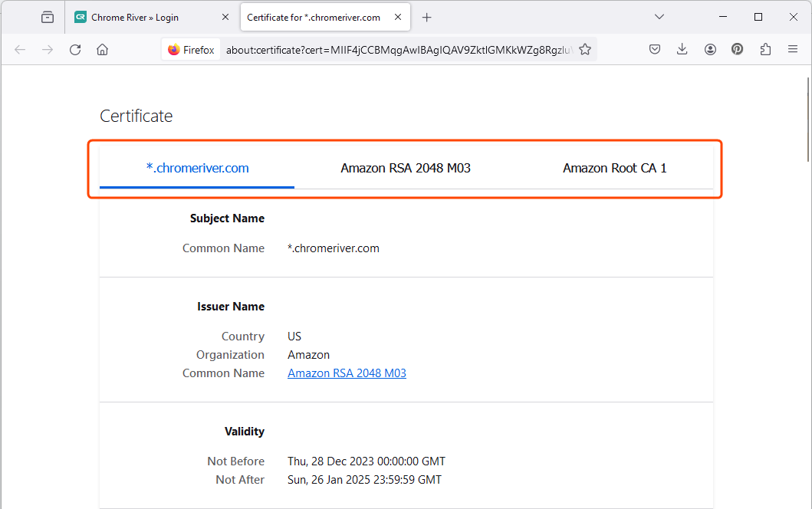
Task: Open the Firefox account icon
Action: click(x=710, y=50)
